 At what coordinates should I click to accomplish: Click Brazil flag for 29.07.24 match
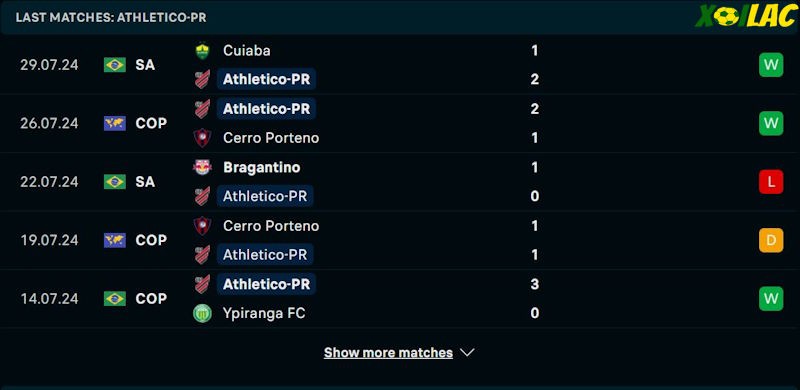click(115, 65)
